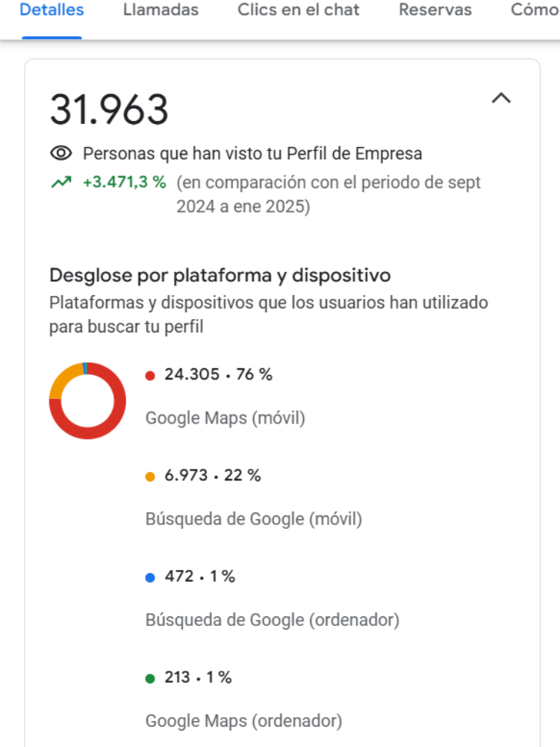This screenshot has height=747, width=560.
Task: Click the +3.471,3 % growth percentage
Action: pos(125,182)
